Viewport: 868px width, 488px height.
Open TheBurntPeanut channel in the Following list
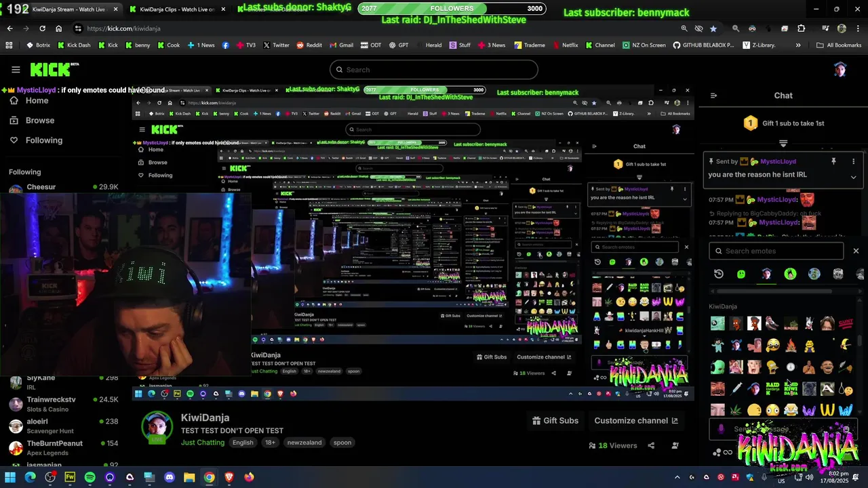point(64,447)
